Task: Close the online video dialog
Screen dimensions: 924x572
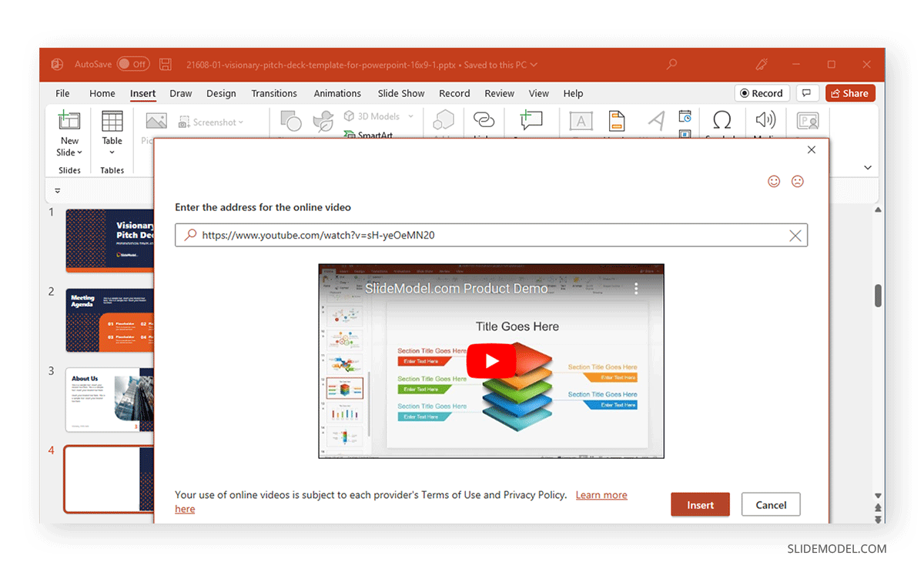Action: tap(811, 150)
